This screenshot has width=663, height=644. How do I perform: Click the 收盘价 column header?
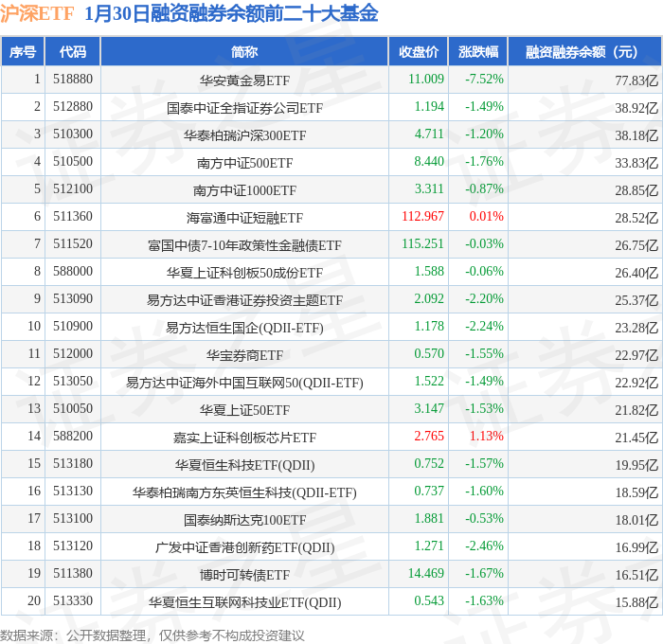pyautogui.click(x=419, y=51)
